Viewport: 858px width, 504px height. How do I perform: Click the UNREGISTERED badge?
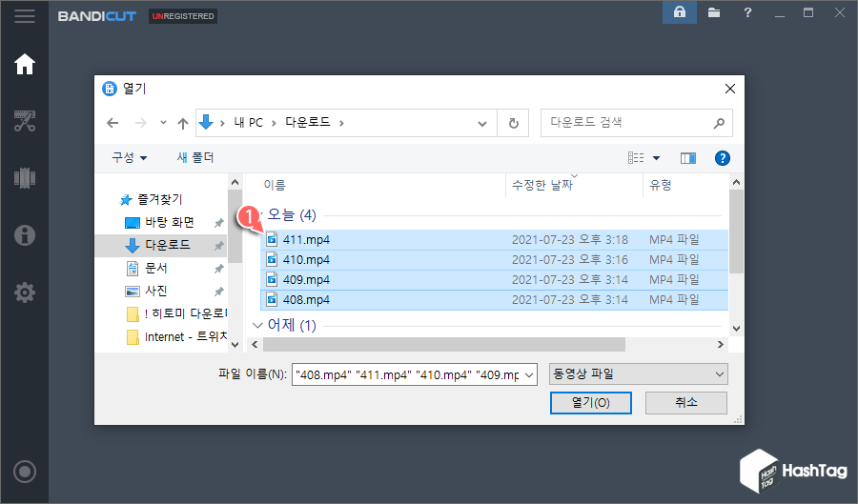pyautogui.click(x=183, y=16)
